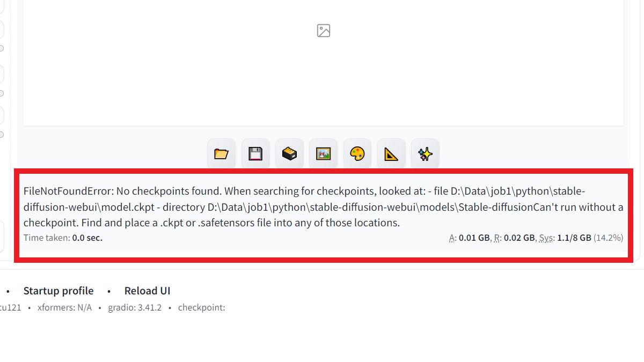644x362 pixels.
Task: Send image to extras ruler icon
Action: tap(391, 154)
